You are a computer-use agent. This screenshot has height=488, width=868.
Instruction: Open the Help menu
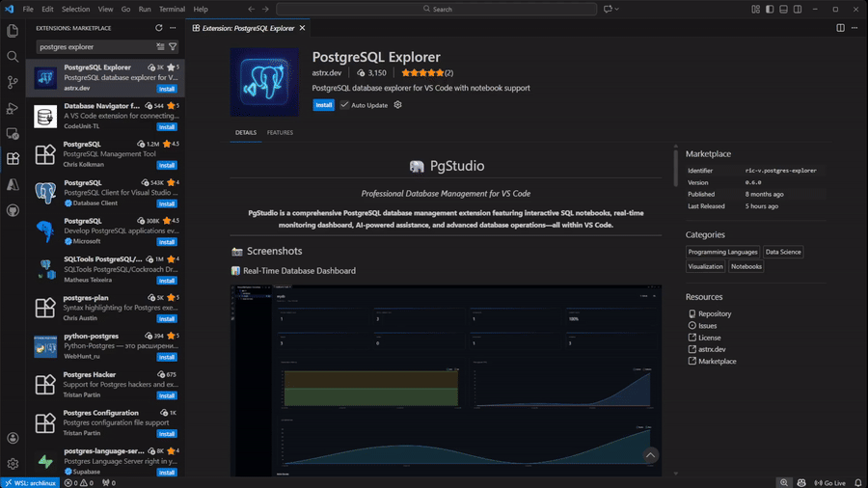click(201, 9)
